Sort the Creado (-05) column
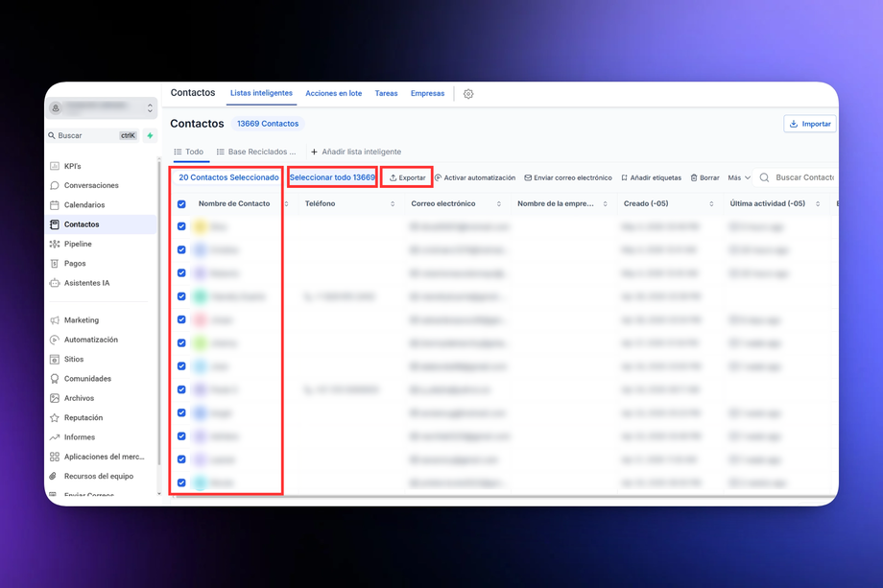The height and width of the screenshot is (588, 883). [711, 204]
